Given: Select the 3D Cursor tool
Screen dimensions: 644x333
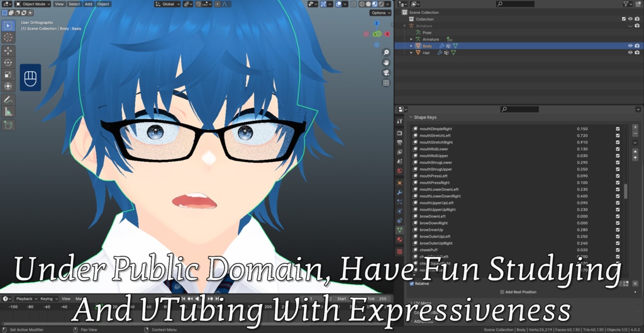Looking at the screenshot, I should [8, 38].
